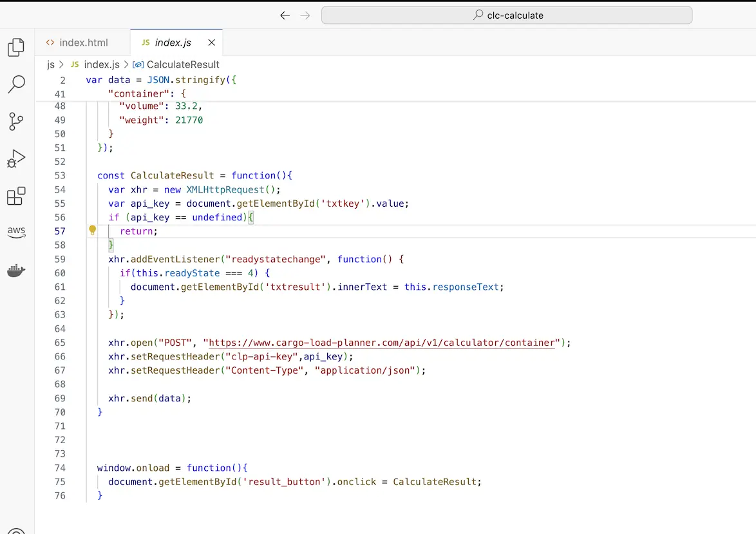Image resolution: width=756 pixels, height=534 pixels.
Task: Close the index.js tab
Action: 212,43
